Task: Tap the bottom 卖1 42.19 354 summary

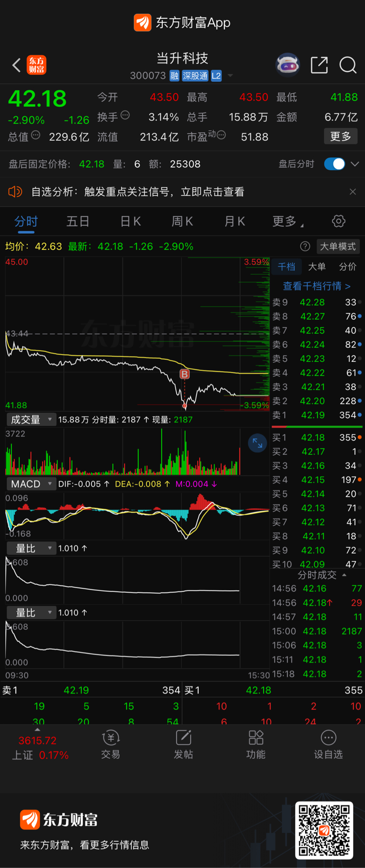Action: pyautogui.click(x=91, y=690)
